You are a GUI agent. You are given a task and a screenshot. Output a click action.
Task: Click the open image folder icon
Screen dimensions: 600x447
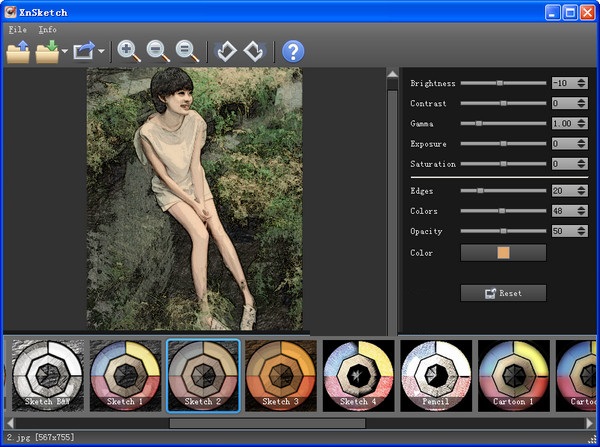[x=18, y=51]
